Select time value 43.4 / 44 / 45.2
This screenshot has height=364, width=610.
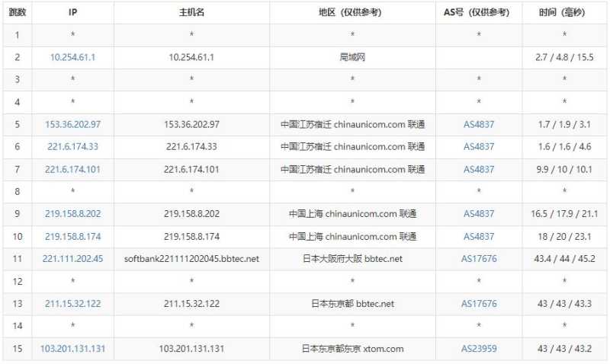(564, 259)
